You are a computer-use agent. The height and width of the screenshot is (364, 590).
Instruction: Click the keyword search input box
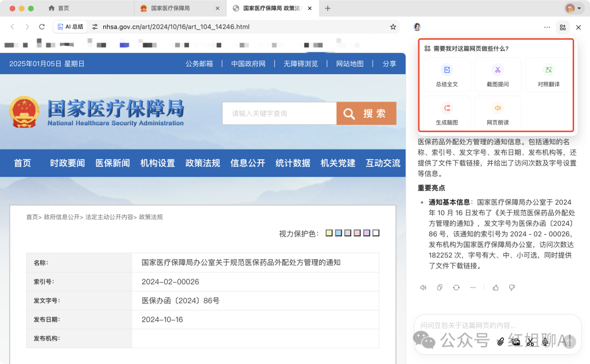click(x=279, y=113)
